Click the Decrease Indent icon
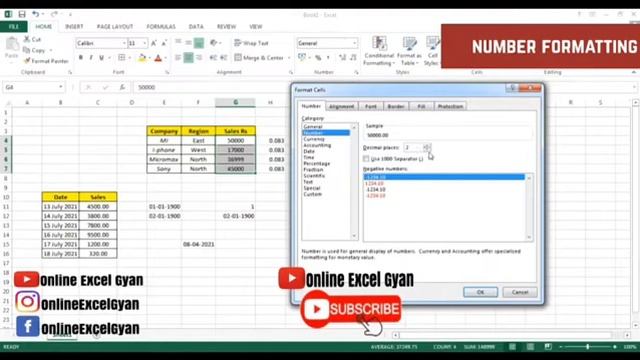Screen dimensions: 640x360 [x=213, y=58]
